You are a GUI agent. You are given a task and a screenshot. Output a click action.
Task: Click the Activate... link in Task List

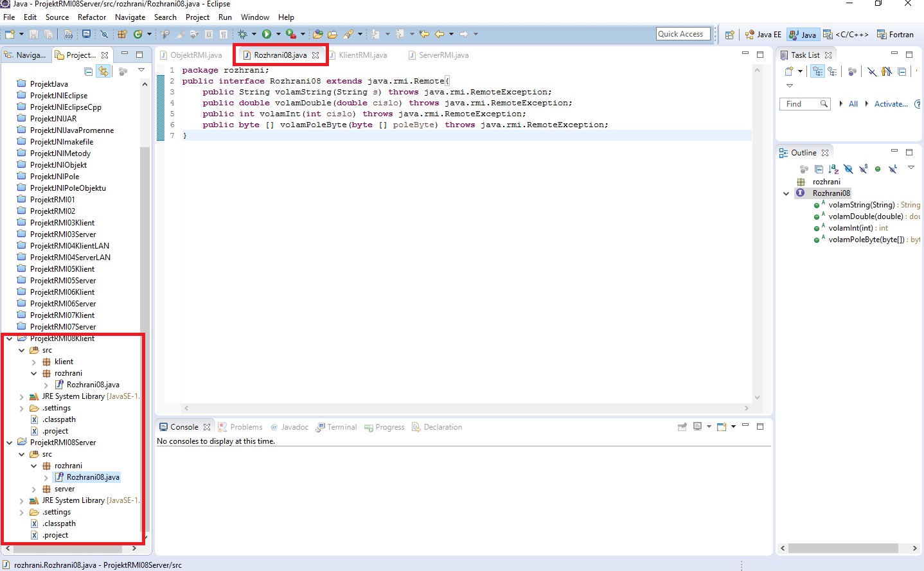[891, 104]
